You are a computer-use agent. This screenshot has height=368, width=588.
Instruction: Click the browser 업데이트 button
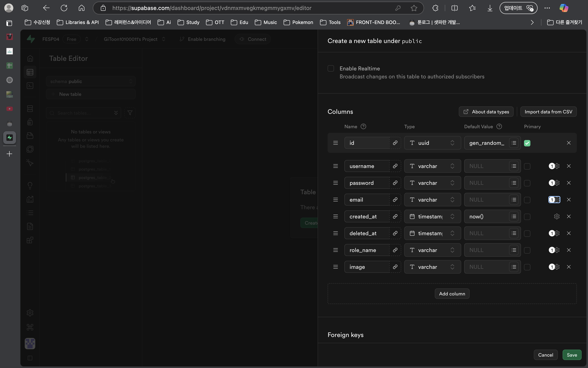tap(518, 8)
